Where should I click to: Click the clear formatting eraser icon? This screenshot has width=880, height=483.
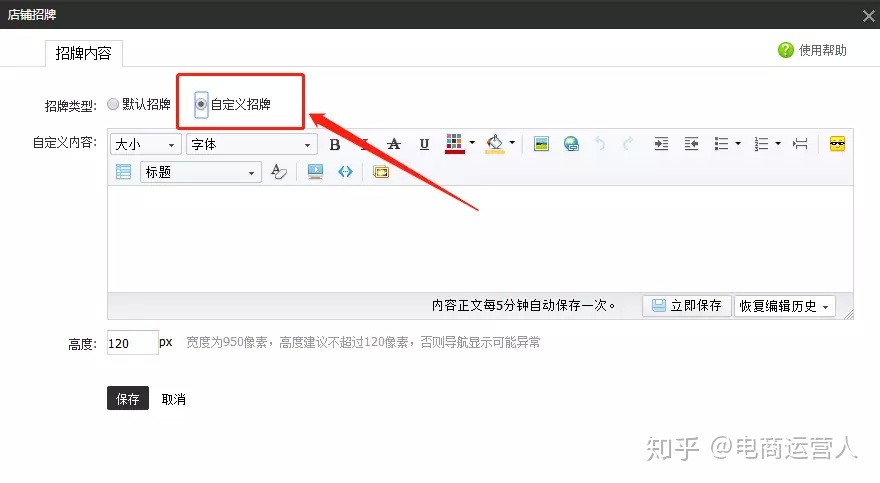[279, 172]
